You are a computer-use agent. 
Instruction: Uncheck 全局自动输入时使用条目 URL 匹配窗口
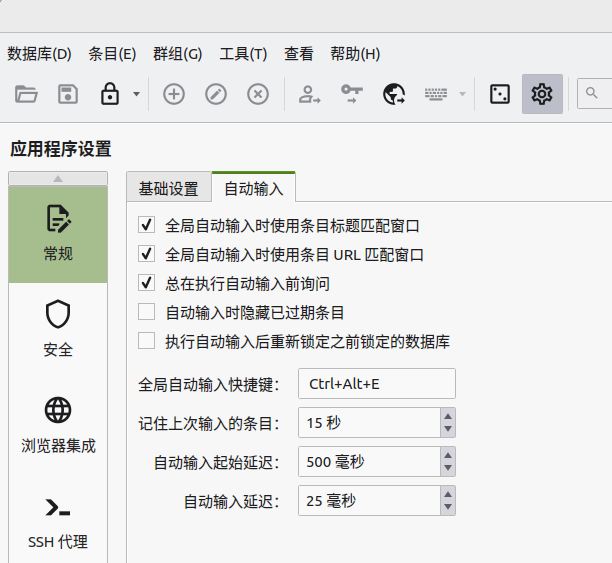point(146,254)
